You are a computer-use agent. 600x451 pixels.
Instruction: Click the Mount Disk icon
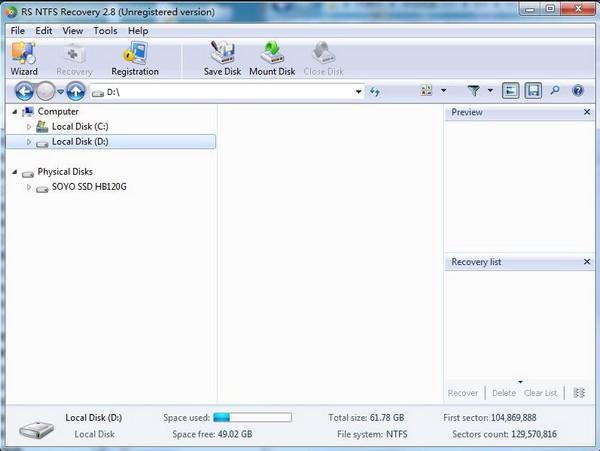[x=272, y=58]
